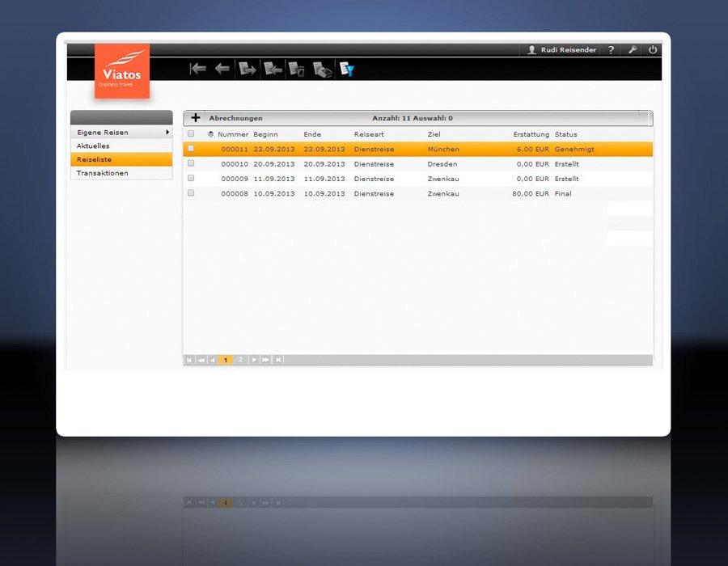Expand the Eigene Reisen arrow
This screenshot has width=728, height=566.
[167, 133]
